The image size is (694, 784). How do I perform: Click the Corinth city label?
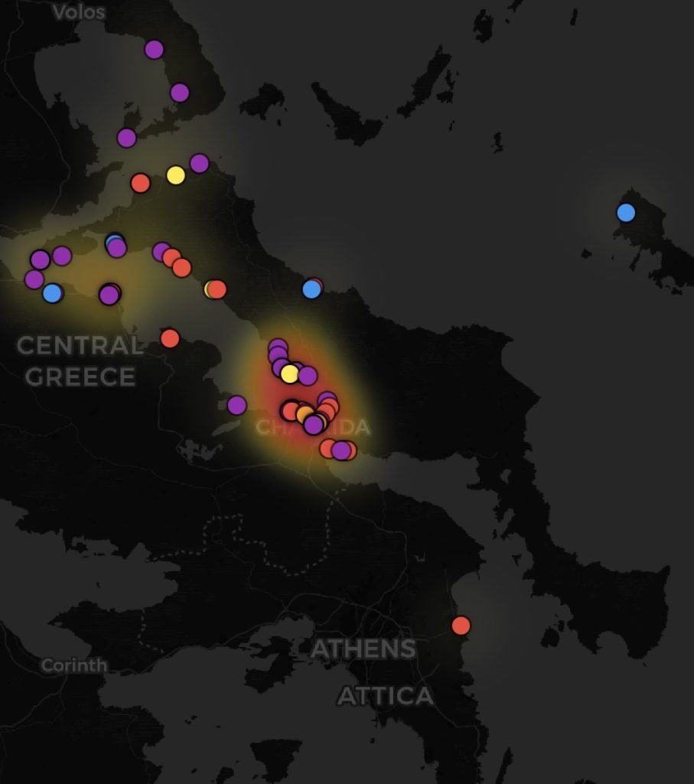(x=74, y=665)
